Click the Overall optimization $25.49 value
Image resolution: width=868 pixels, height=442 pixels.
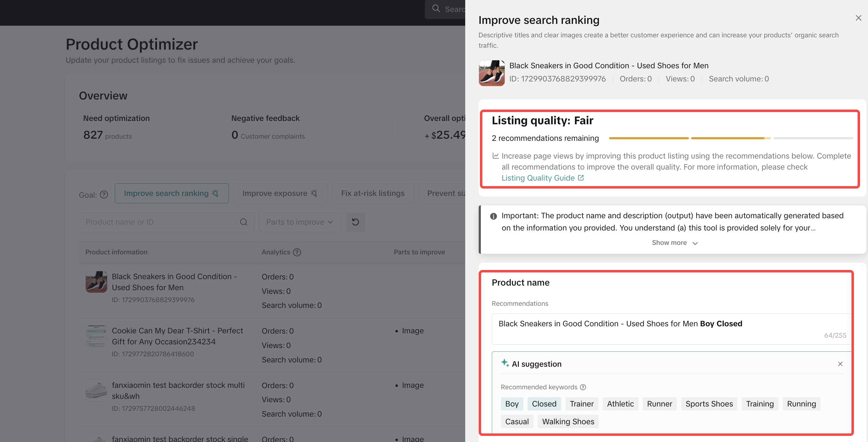pos(445,135)
